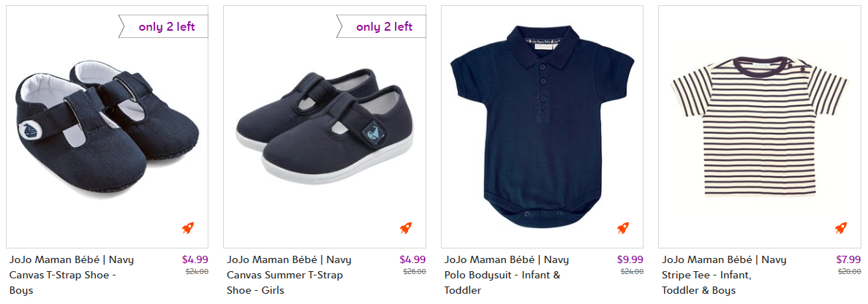Viewport: 868px width, 304px height.
Task: Click $7.99 price of Navy Stripe Tee
Action: pos(850,259)
